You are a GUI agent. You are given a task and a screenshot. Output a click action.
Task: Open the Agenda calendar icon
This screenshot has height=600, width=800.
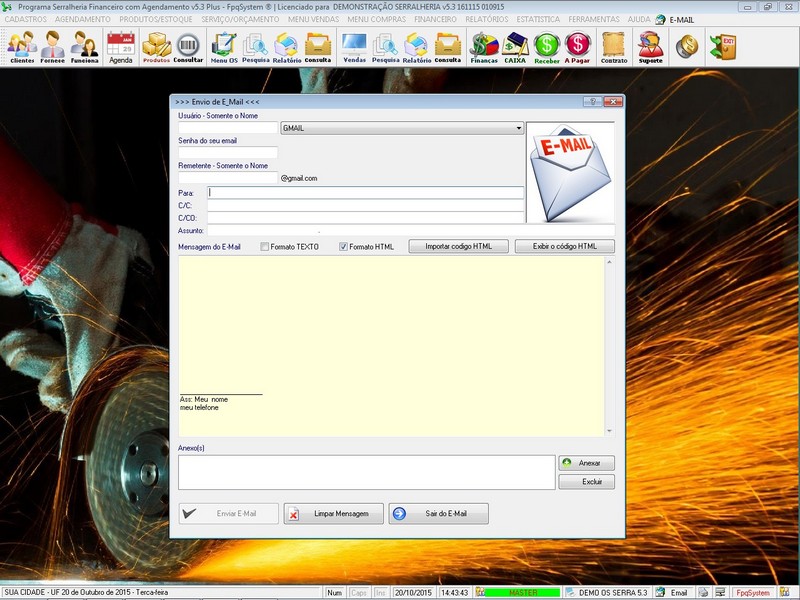click(x=121, y=47)
